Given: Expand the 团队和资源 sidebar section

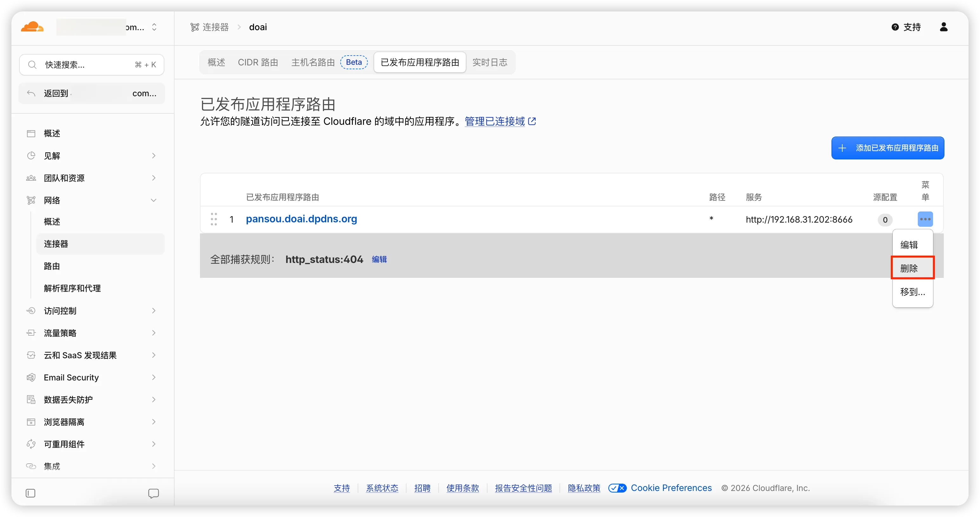Looking at the screenshot, I should [92, 178].
